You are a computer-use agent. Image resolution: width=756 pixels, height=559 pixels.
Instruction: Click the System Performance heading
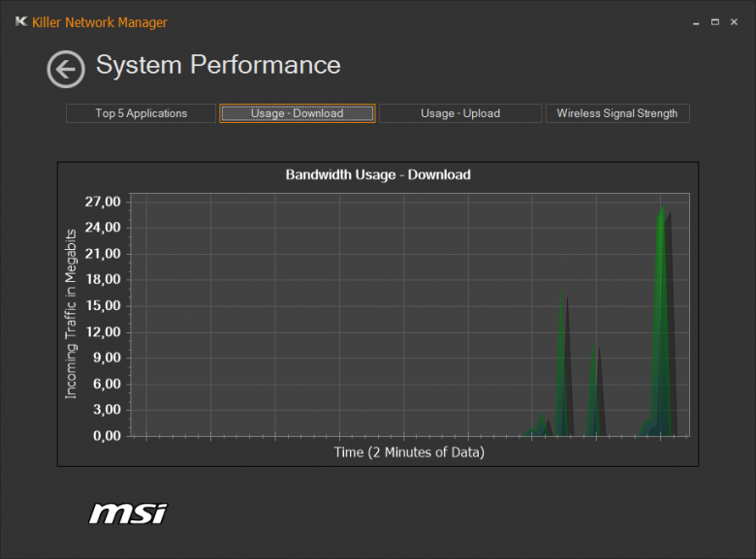[218, 65]
